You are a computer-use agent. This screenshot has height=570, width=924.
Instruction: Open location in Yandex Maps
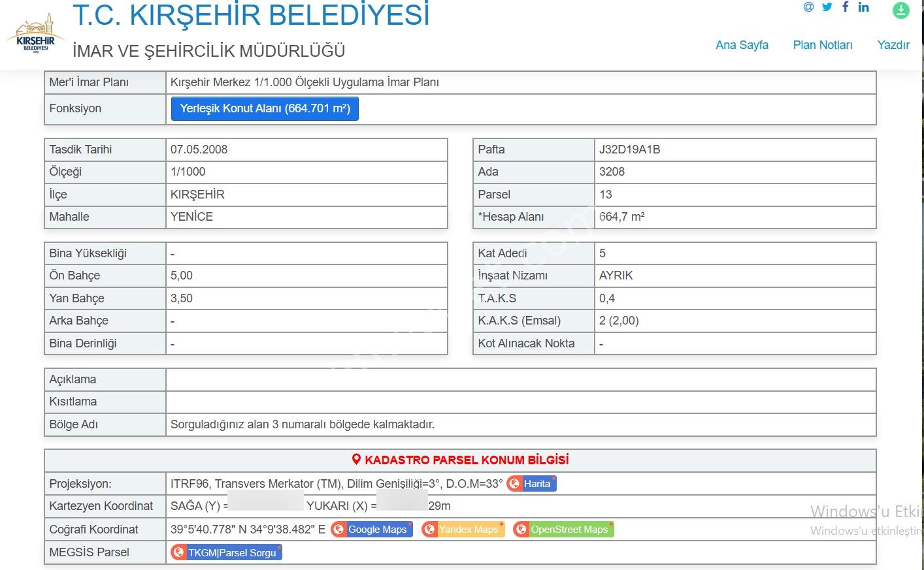(x=463, y=530)
